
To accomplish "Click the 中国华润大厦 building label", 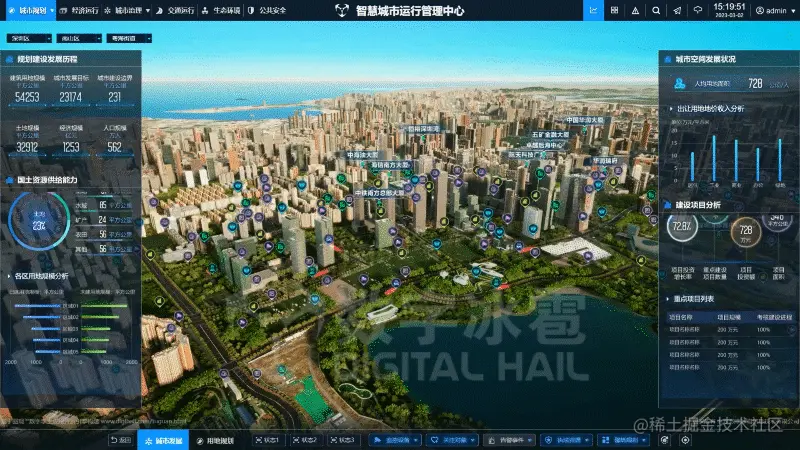I will click(585, 120).
